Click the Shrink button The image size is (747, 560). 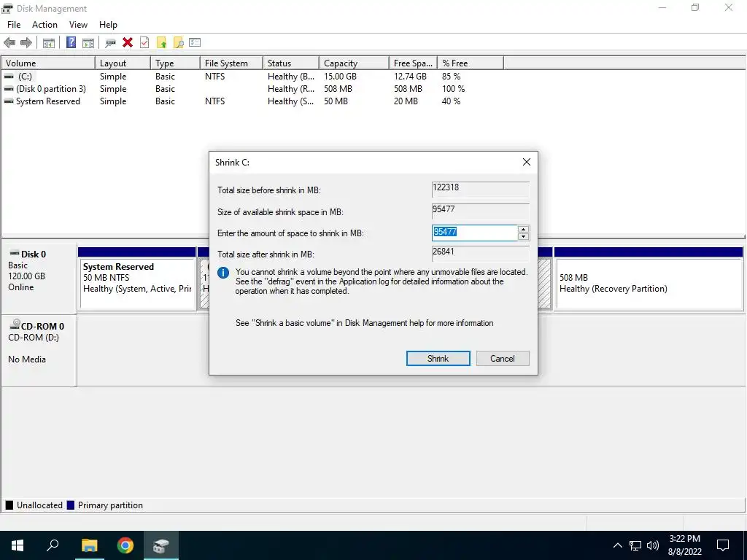coord(438,359)
